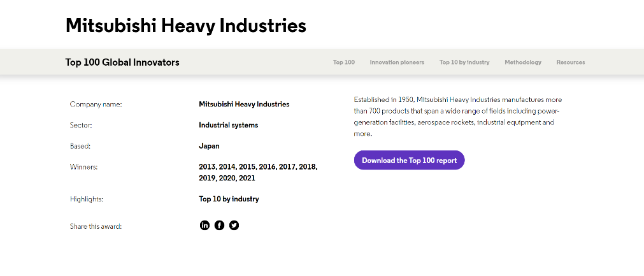The height and width of the screenshot is (276, 644).
Task: Navigate to the Resources section
Action: click(x=570, y=62)
